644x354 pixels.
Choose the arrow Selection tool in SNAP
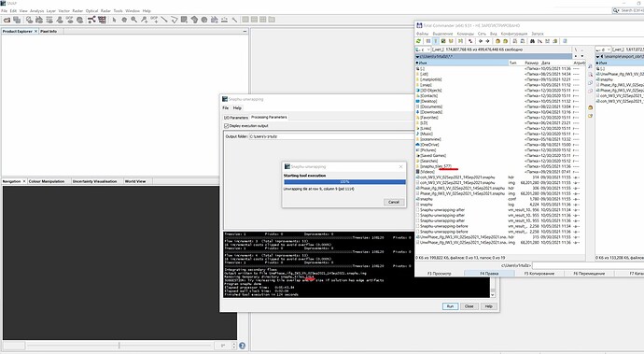(x=114, y=20)
